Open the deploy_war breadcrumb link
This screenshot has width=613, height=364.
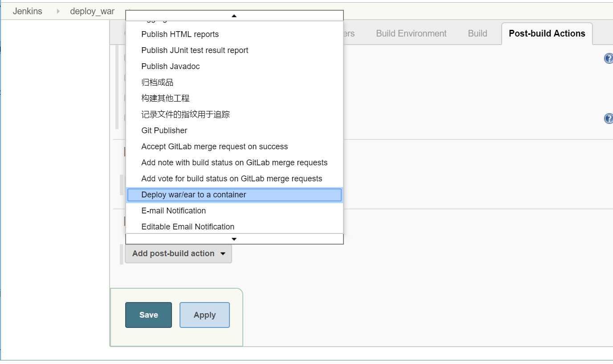tap(92, 11)
